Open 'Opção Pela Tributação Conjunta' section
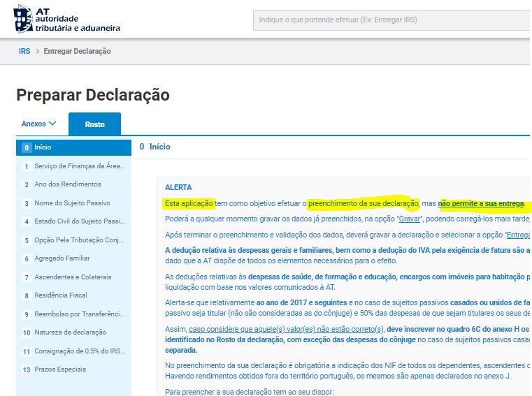This screenshot has width=532, height=396. point(73,240)
